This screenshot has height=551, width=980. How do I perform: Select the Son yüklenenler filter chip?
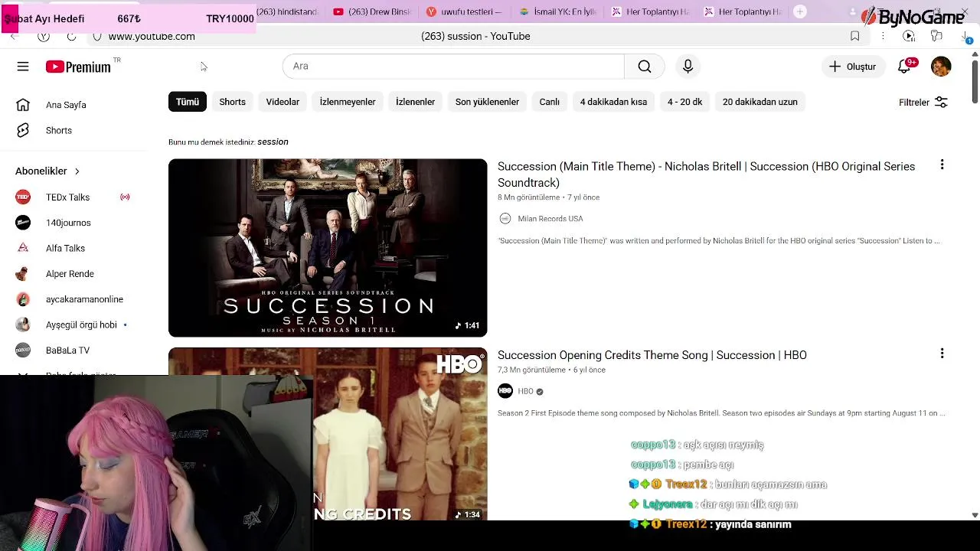[x=487, y=102]
